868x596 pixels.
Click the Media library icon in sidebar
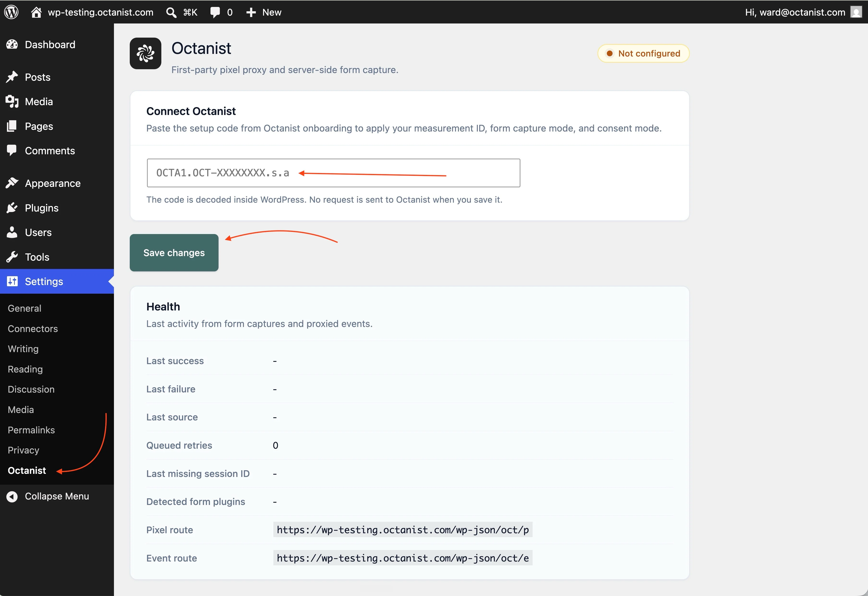click(x=12, y=102)
